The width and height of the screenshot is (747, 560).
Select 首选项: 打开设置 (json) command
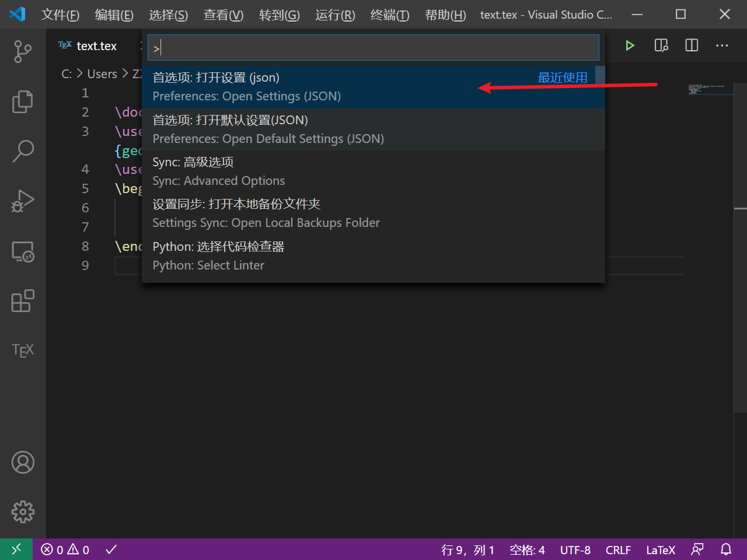[x=373, y=87]
